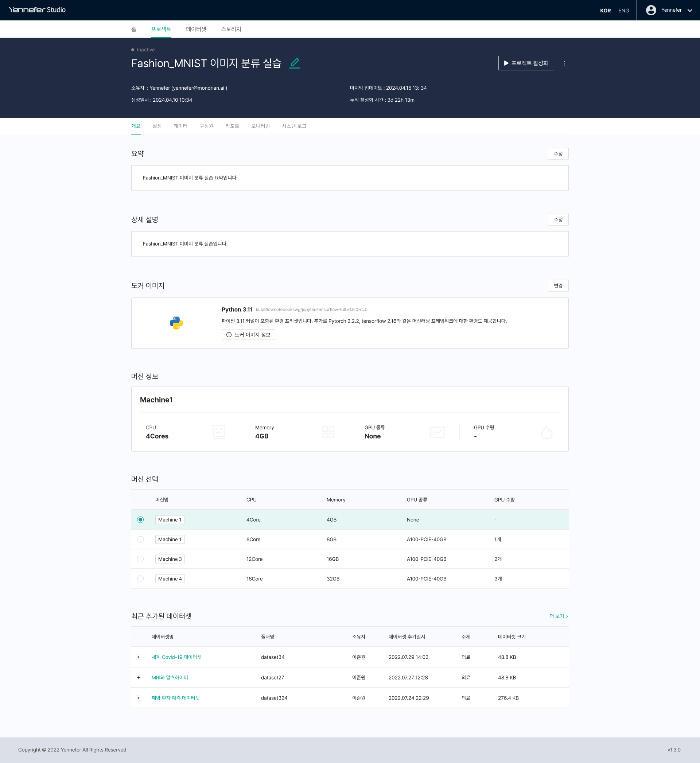Click the Yennefer Studio logo
The width and height of the screenshot is (700, 763).
[37, 10]
